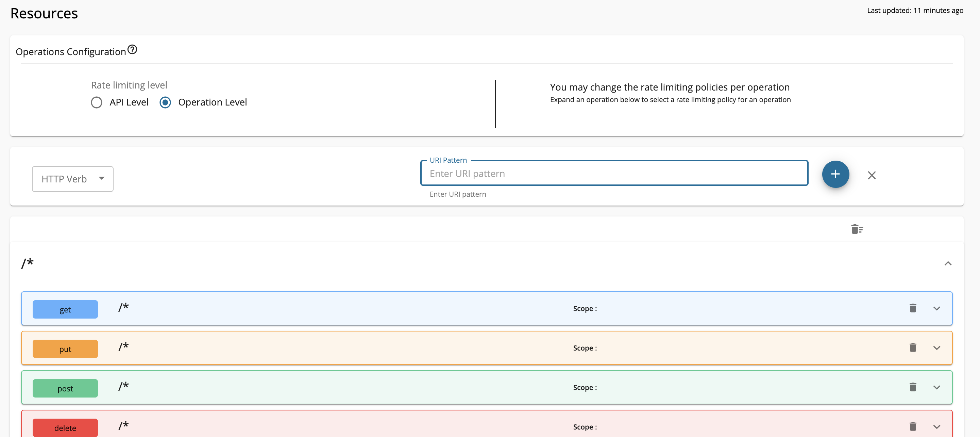Collapse the /* resource group chevron
The height and width of the screenshot is (437, 980).
(948, 263)
